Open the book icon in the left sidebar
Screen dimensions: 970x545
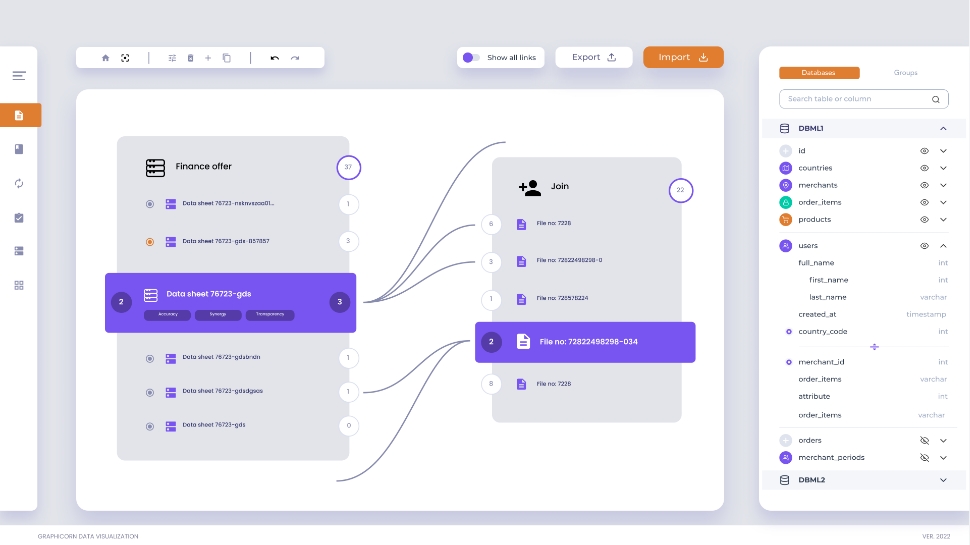click(19, 149)
